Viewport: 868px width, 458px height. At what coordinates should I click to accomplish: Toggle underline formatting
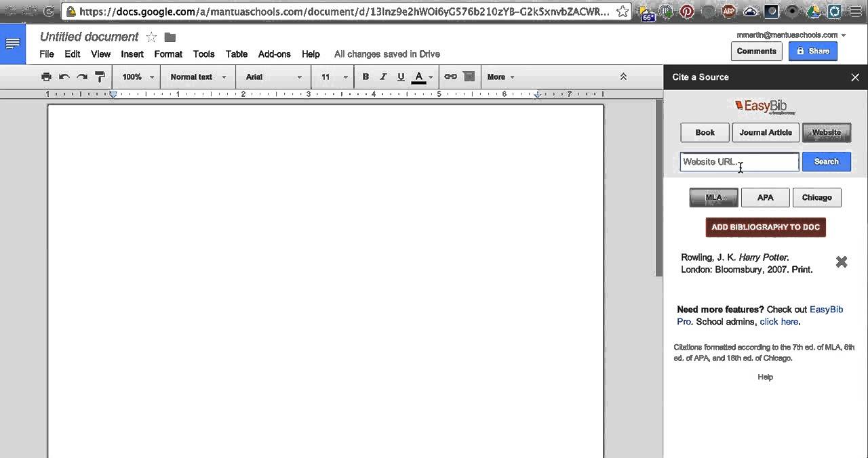[x=401, y=77]
